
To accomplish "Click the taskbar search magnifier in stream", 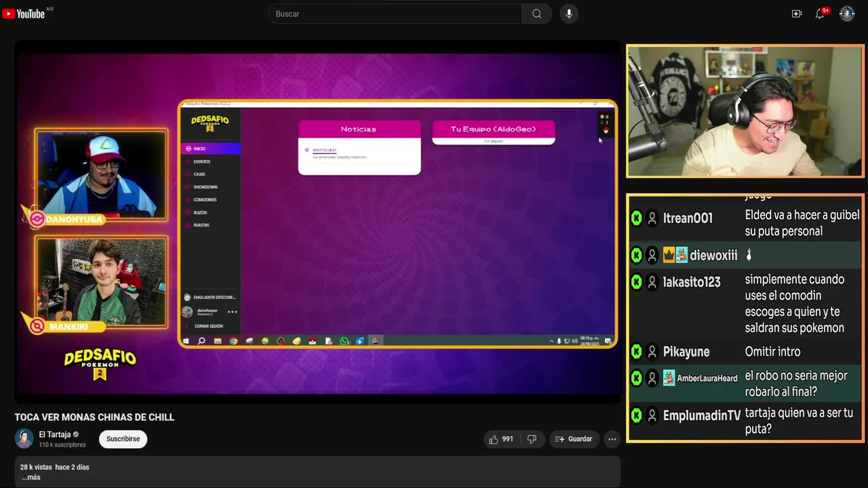I will click(x=201, y=341).
